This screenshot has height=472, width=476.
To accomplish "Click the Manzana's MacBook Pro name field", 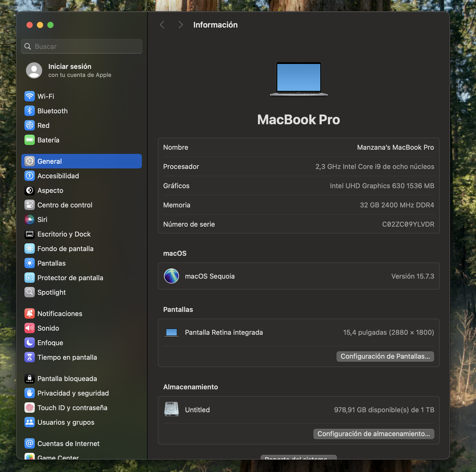I will [x=395, y=147].
